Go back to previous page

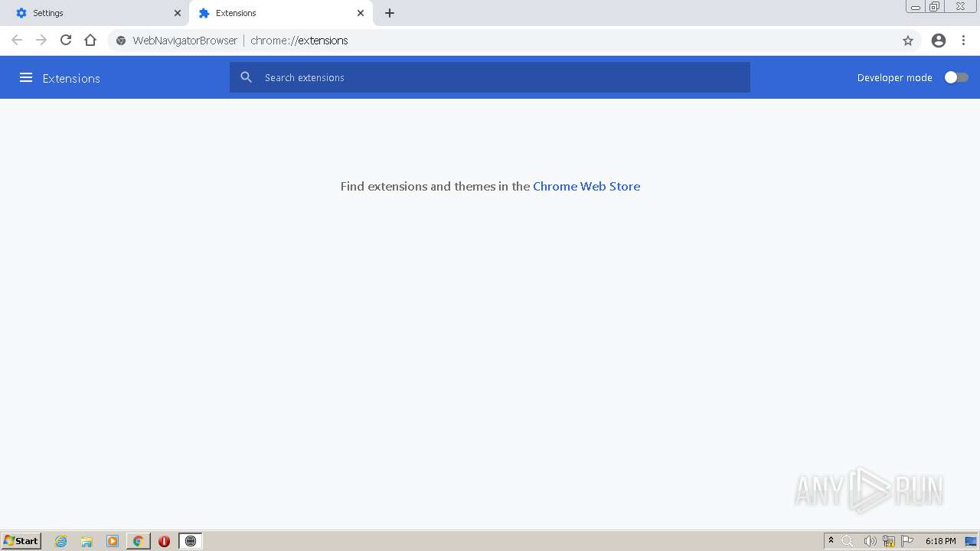(x=17, y=41)
